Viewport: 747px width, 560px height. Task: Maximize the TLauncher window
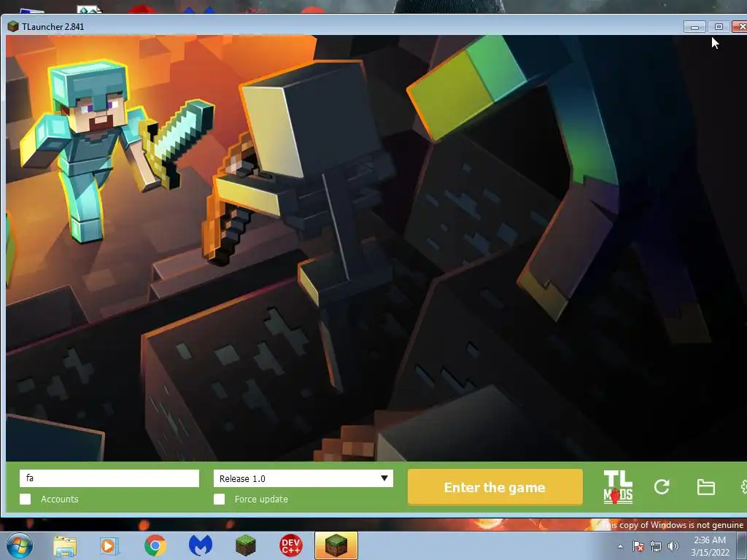click(719, 27)
